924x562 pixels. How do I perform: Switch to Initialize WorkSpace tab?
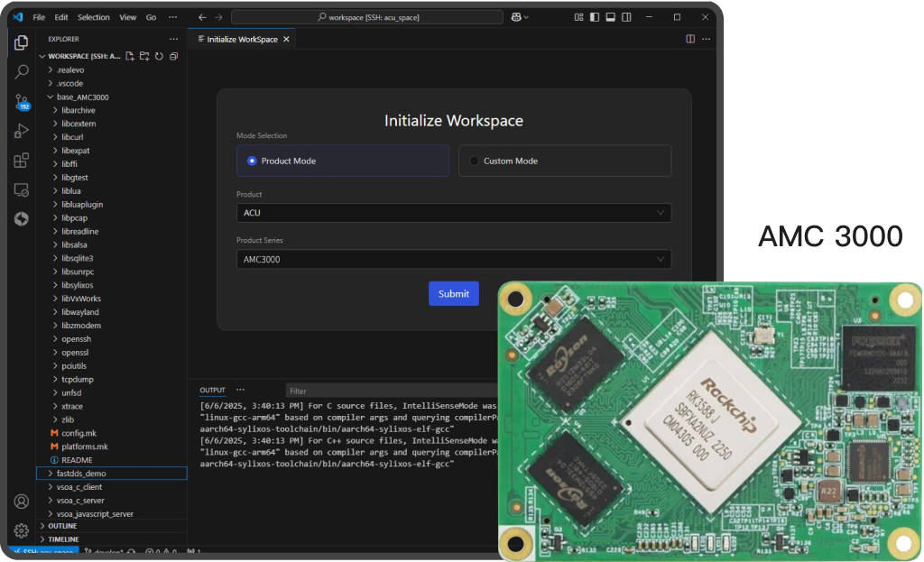pos(242,39)
